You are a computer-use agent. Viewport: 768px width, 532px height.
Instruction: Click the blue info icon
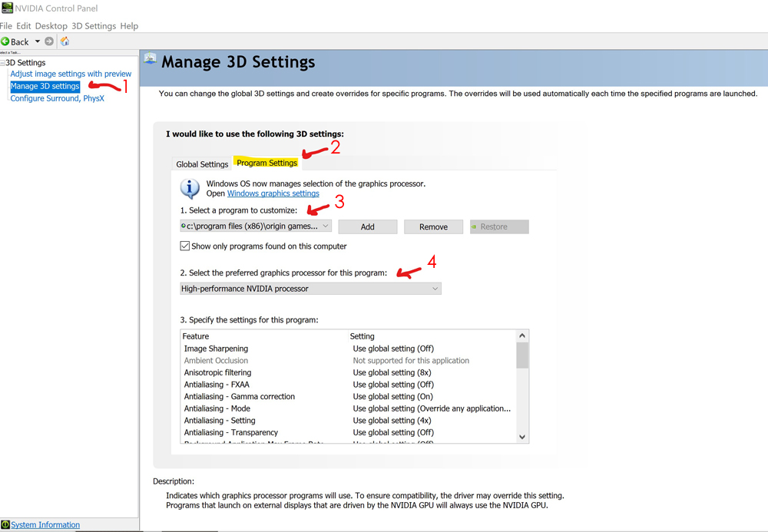[190, 188]
